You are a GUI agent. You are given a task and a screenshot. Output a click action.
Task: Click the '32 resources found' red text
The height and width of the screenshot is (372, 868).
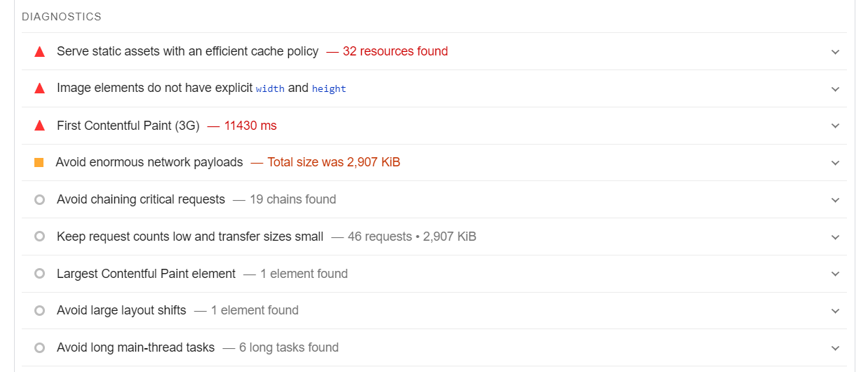pyautogui.click(x=395, y=51)
